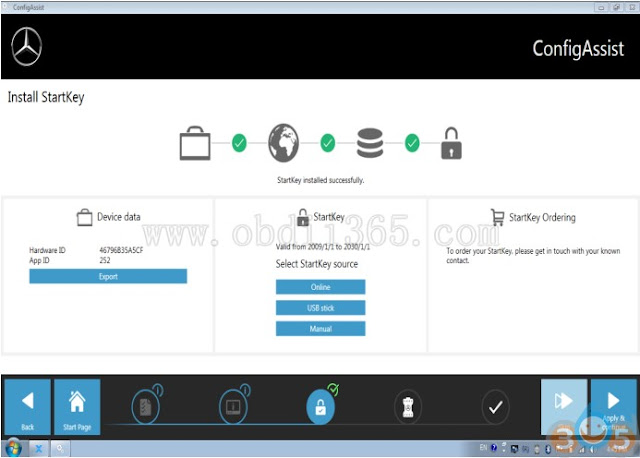Click the 'StartKey installed successfully.' message
This screenshot has height=458, width=640.
click(x=320, y=180)
